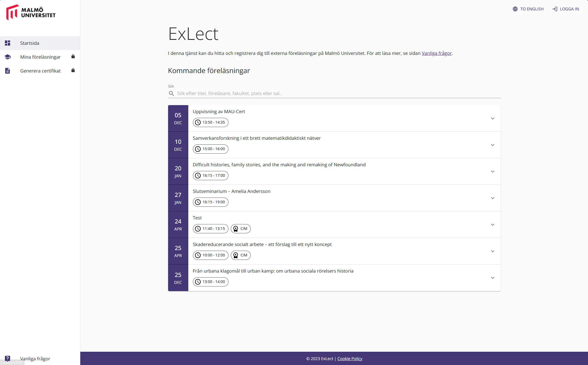Click the lock icon next to Mina föreläsningar

point(73,56)
